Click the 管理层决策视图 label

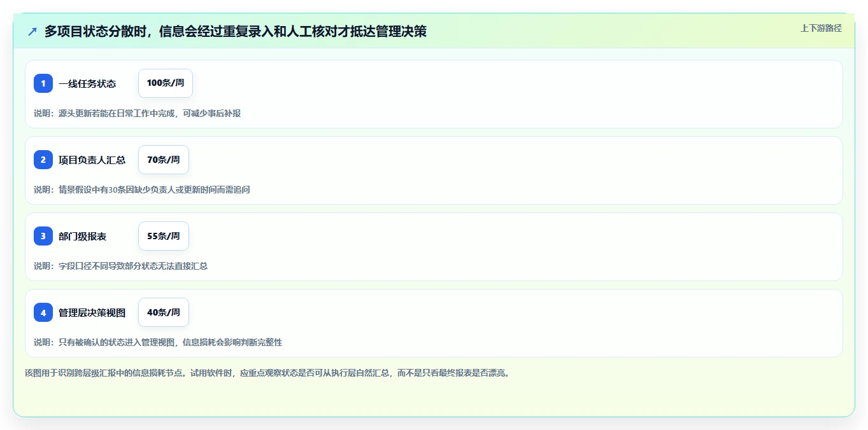(x=92, y=312)
